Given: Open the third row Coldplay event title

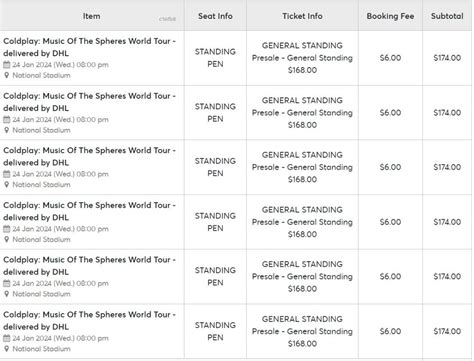Looking at the screenshot, I should pyautogui.click(x=89, y=156).
